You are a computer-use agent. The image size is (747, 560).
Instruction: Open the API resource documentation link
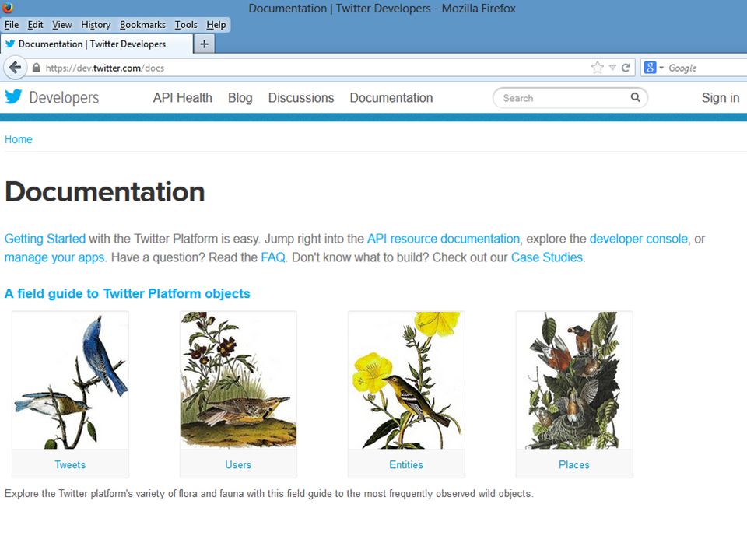pos(443,239)
